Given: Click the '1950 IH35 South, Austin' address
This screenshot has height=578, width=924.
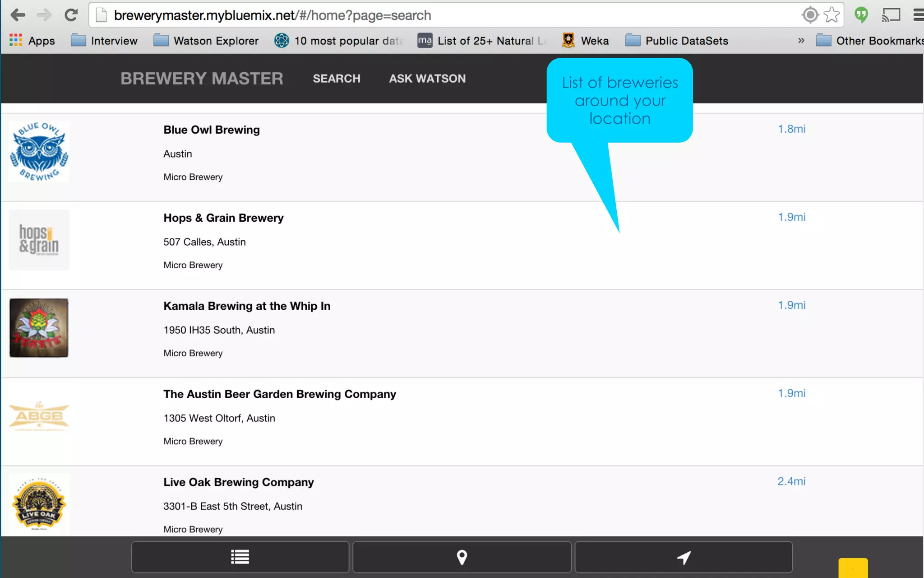Looking at the screenshot, I should coord(219,330).
